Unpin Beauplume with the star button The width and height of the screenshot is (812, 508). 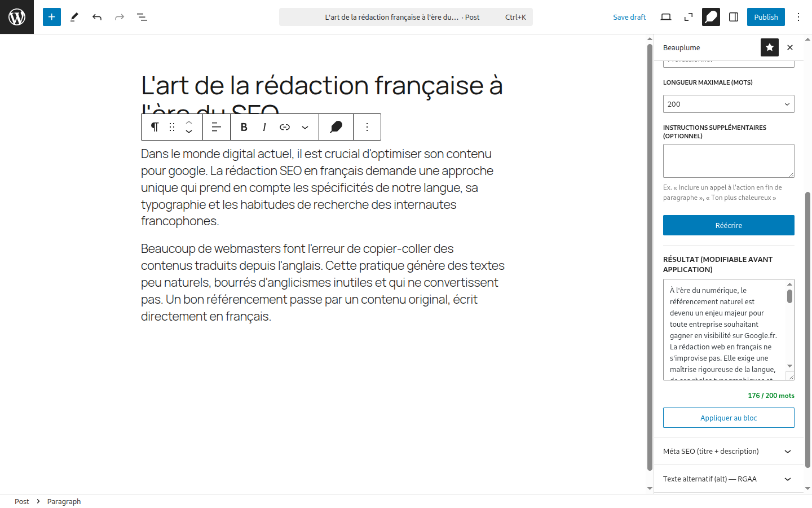click(770, 47)
